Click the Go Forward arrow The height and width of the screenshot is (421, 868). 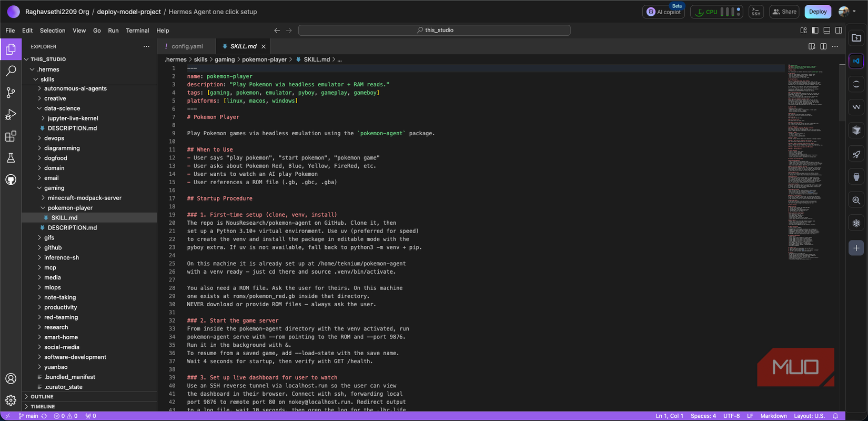tap(289, 31)
